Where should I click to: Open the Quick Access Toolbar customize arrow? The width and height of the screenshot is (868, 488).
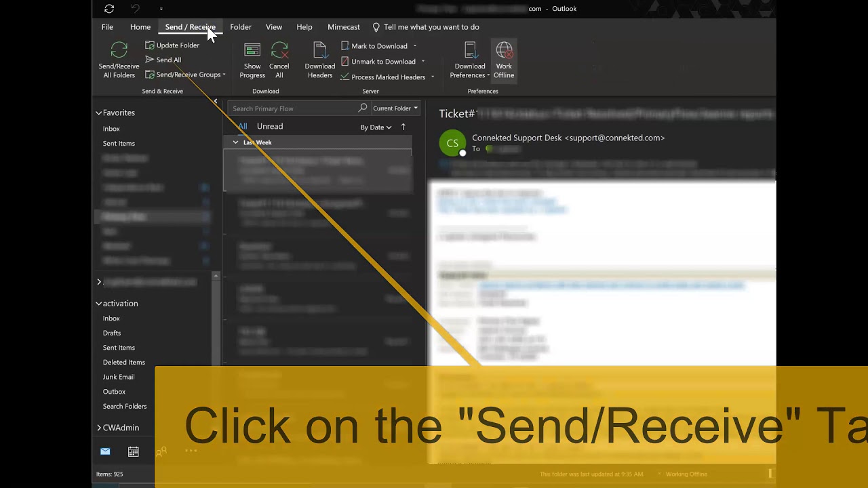coord(161,9)
